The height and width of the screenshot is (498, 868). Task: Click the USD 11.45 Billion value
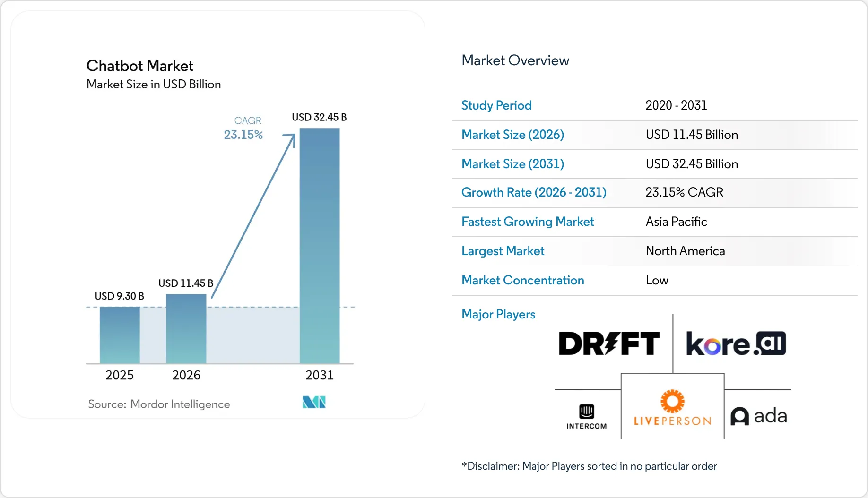point(692,135)
